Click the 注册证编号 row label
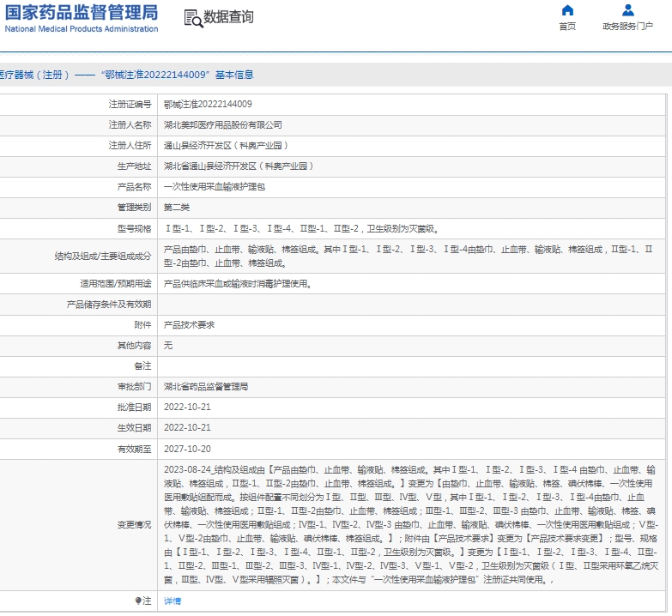The width and height of the screenshot is (672, 616). pos(130,104)
